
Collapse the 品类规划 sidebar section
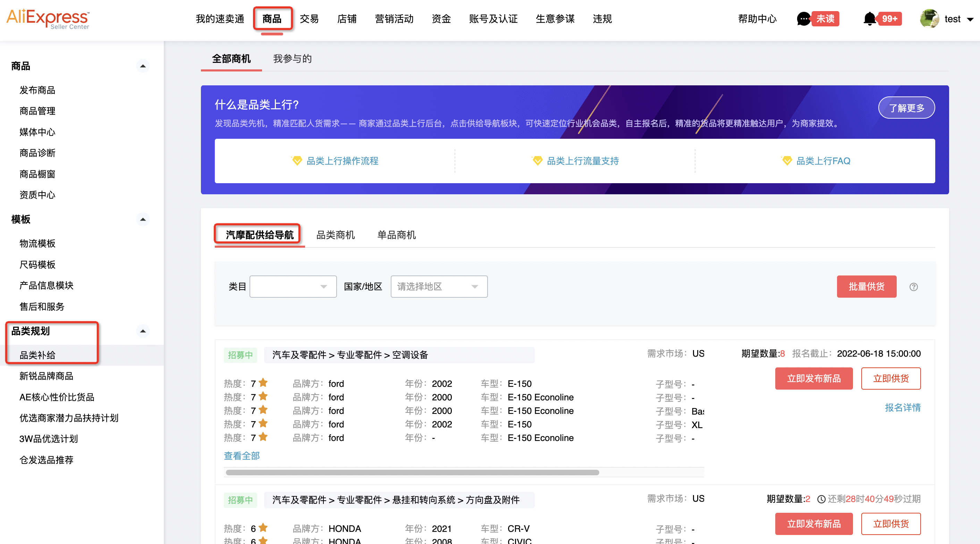(x=143, y=331)
